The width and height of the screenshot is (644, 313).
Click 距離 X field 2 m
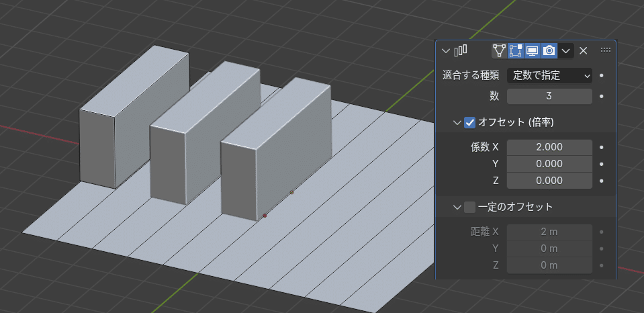pyautogui.click(x=549, y=232)
